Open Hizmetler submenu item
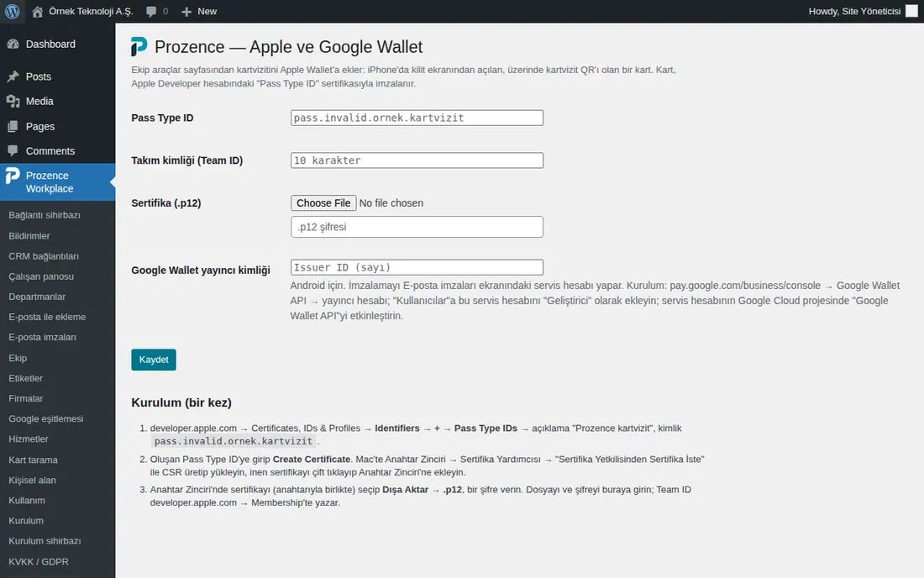This screenshot has width=924, height=578. (x=29, y=439)
